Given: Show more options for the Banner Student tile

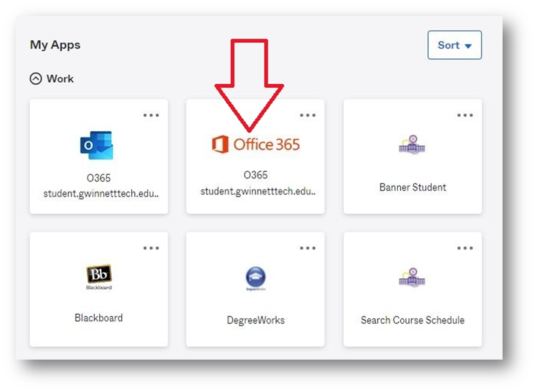Looking at the screenshot, I should pyautogui.click(x=465, y=115).
